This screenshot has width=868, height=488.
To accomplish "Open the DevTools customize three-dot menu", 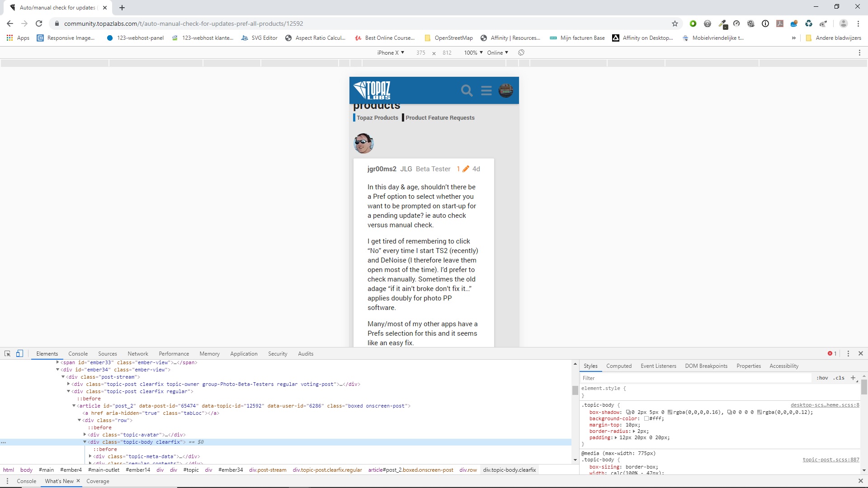I will pyautogui.click(x=848, y=354).
